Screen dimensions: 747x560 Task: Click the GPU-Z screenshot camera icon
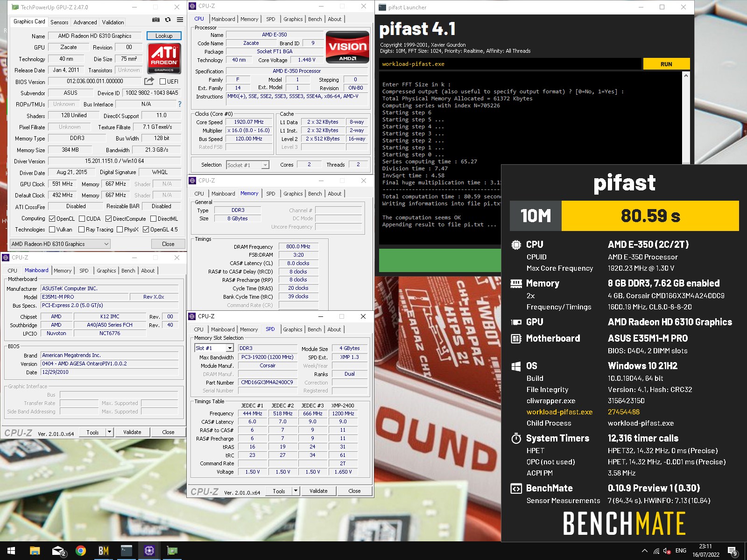tap(156, 20)
